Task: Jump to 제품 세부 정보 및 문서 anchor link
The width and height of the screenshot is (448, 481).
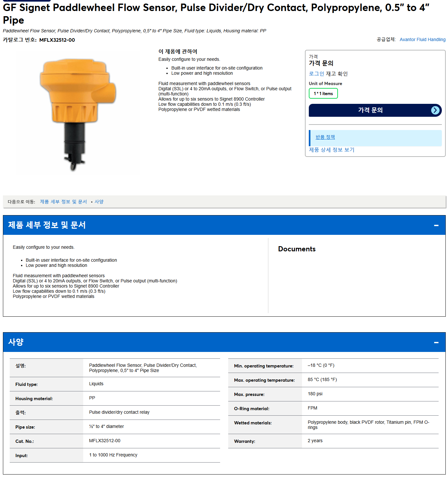Action: pyautogui.click(x=63, y=202)
